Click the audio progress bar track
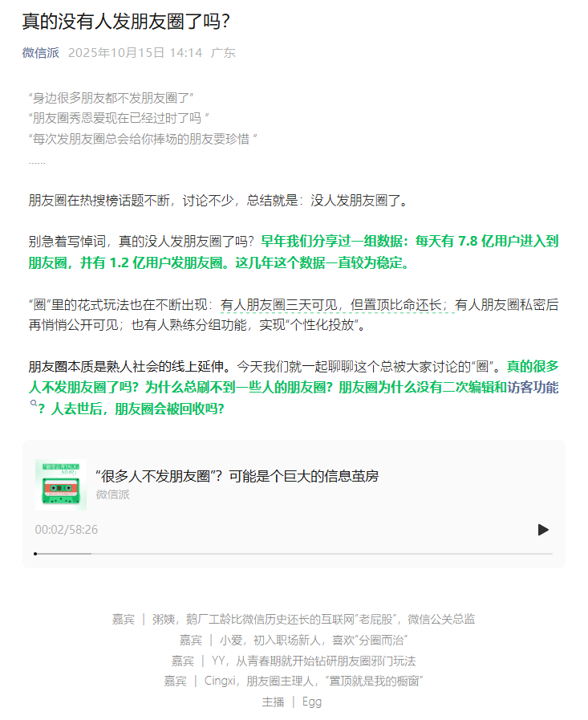 click(x=294, y=554)
